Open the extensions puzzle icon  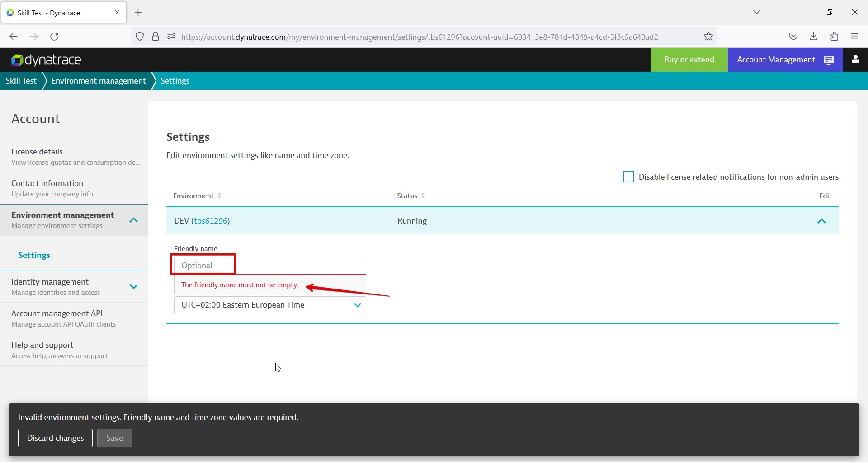pos(835,37)
